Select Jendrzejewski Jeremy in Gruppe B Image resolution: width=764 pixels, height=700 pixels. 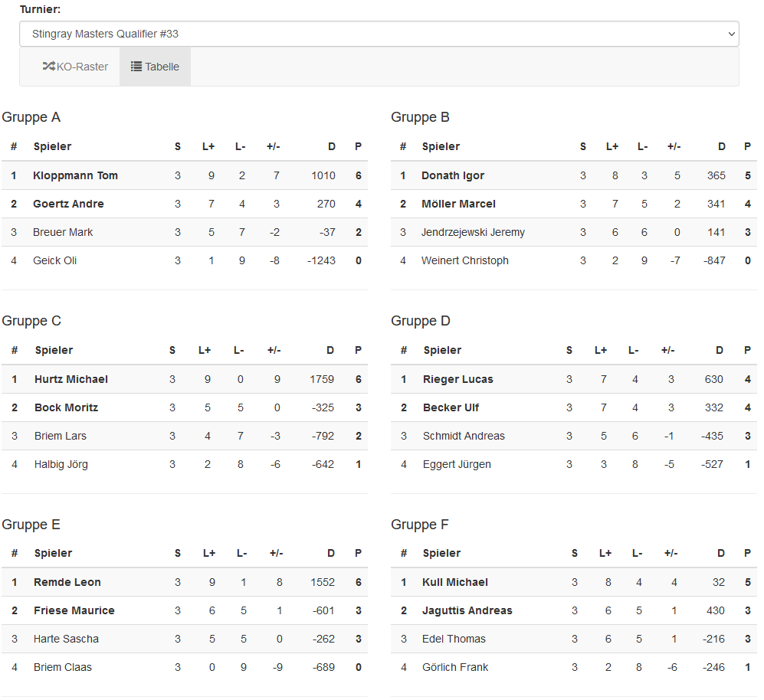(473, 232)
